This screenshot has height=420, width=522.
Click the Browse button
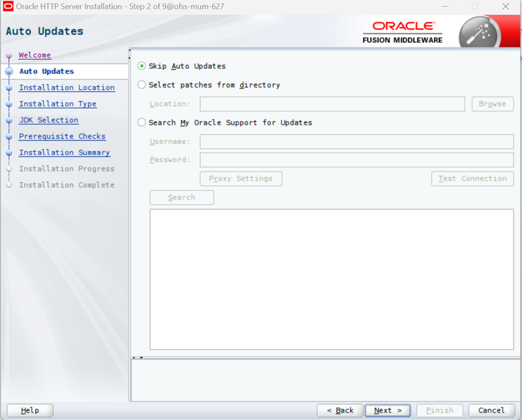493,104
